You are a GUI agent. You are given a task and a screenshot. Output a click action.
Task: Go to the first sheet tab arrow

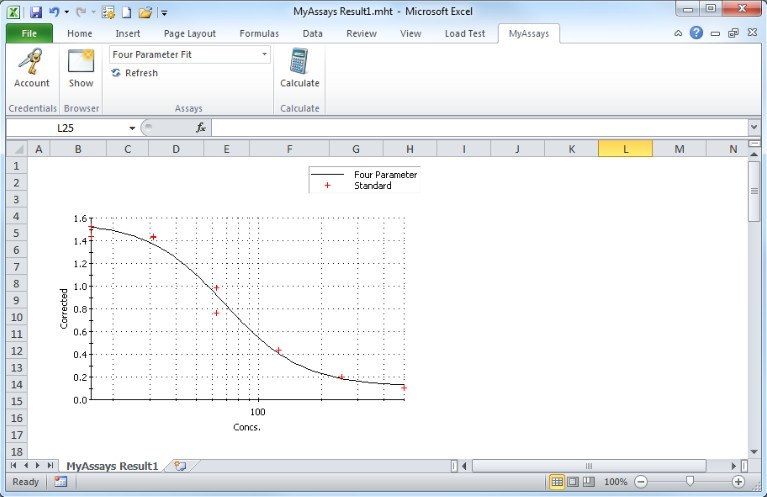[x=13, y=466]
